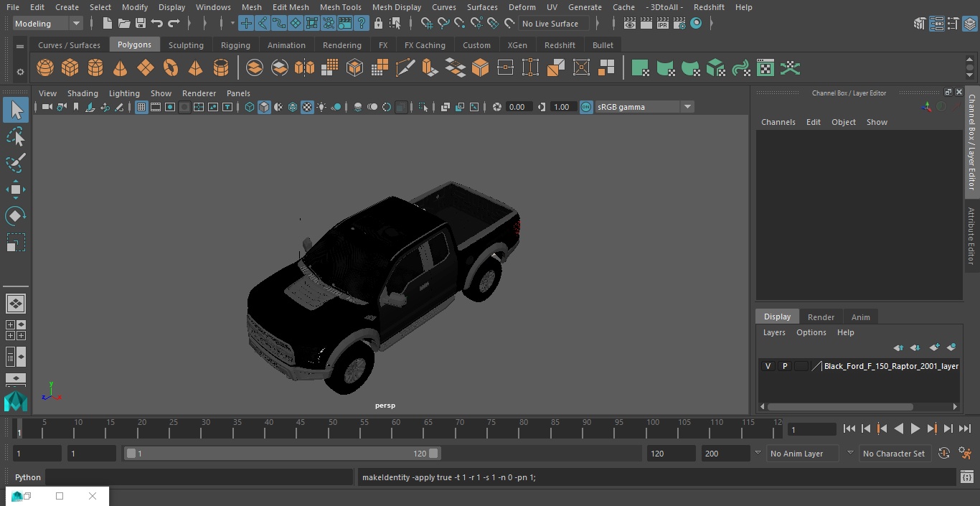Toggle V visibility of Black_Ford_F_150_Raptor layer
The width and height of the screenshot is (980, 506).
click(768, 366)
